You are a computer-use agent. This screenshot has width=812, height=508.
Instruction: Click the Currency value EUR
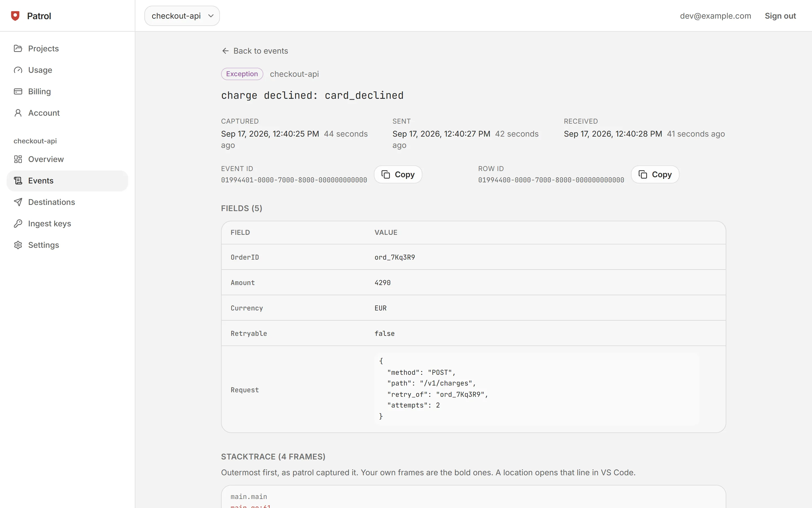coord(381,308)
